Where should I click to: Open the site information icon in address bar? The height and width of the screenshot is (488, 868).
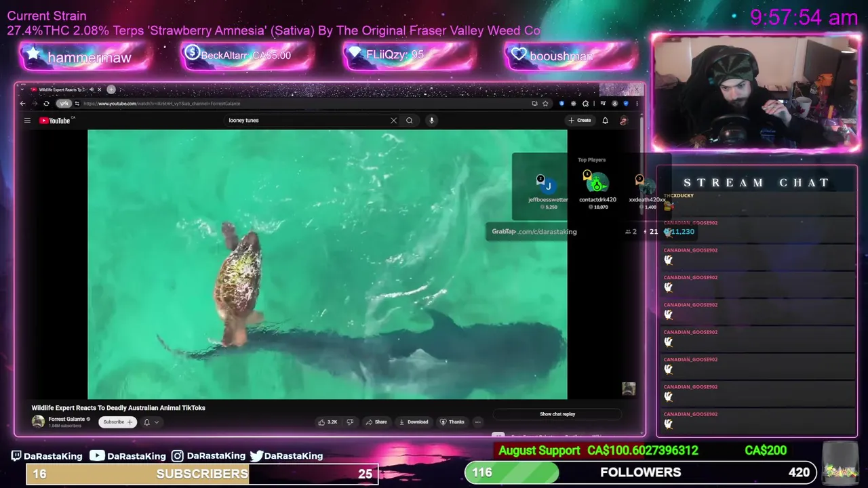coord(77,104)
